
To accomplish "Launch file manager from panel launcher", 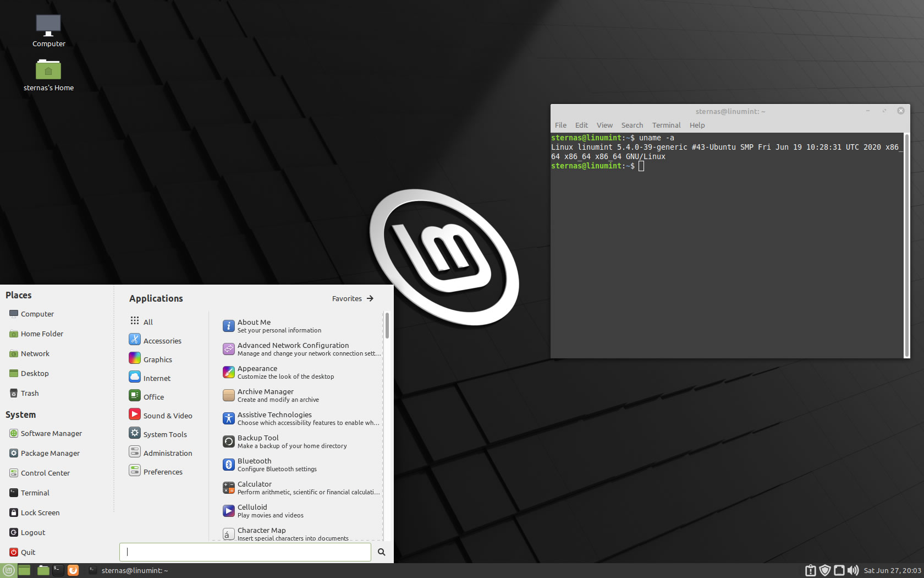I will click(x=43, y=570).
